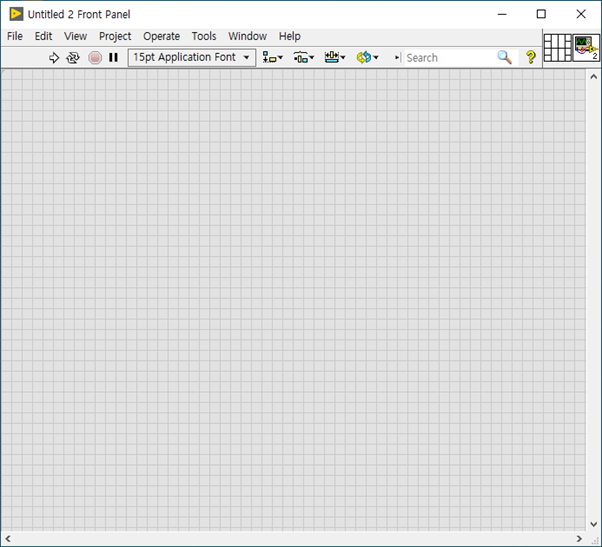The width and height of the screenshot is (602, 547).
Task: Open the Operate menu
Action: pos(161,36)
